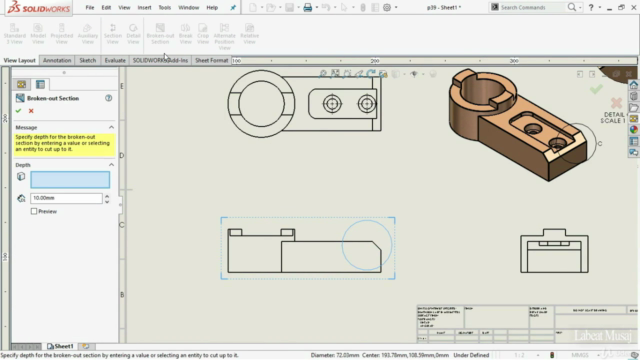This screenshot has width=640, height=360.
Task: Open the View menu
Action: tap(124, 7)
